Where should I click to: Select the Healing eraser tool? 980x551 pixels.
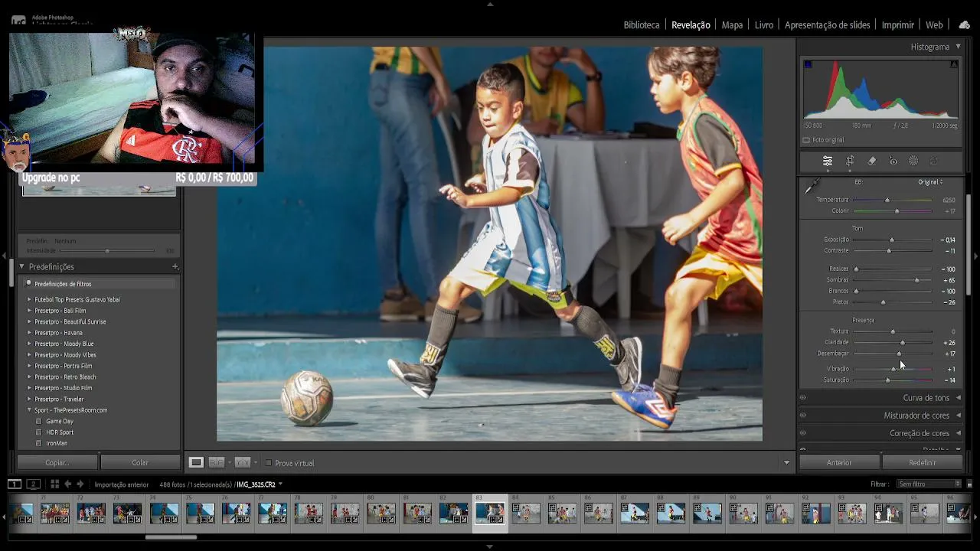pos(872,161)
